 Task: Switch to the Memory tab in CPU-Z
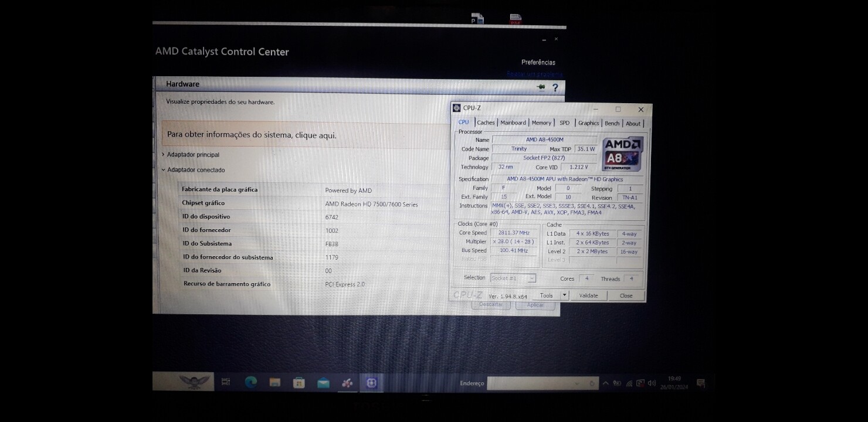coord(541,123)
